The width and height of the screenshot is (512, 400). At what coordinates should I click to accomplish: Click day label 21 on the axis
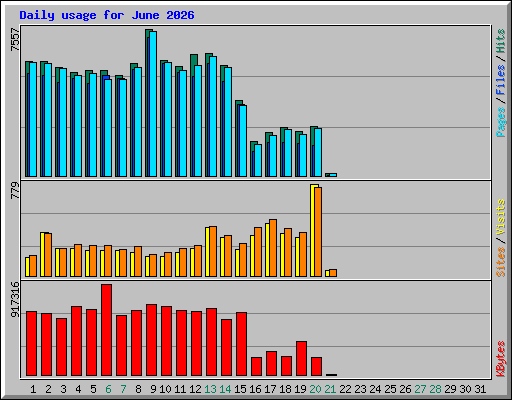coord(330,389)
